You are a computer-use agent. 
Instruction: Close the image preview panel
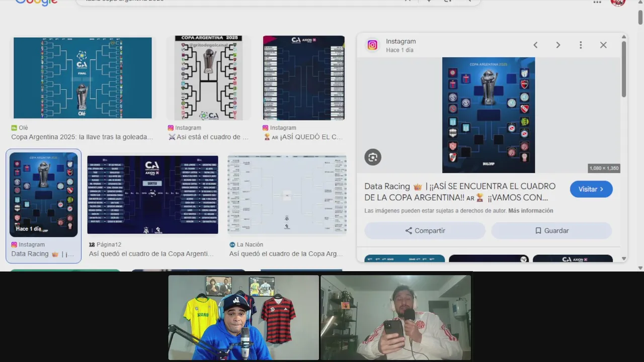[603, 45]
